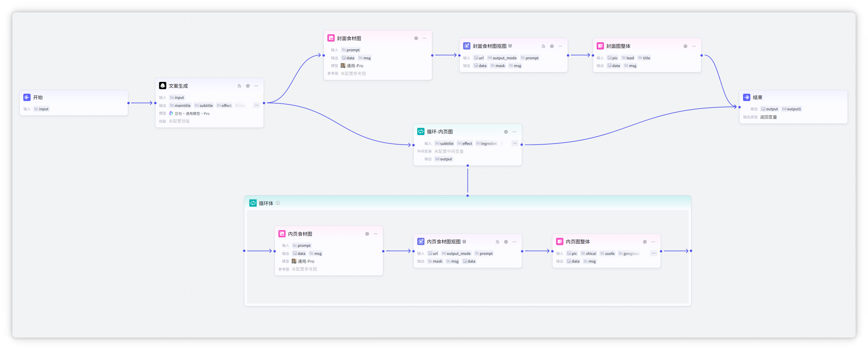Expand hidden inputs of 循环-内页图 node

(x=514, y=143)
